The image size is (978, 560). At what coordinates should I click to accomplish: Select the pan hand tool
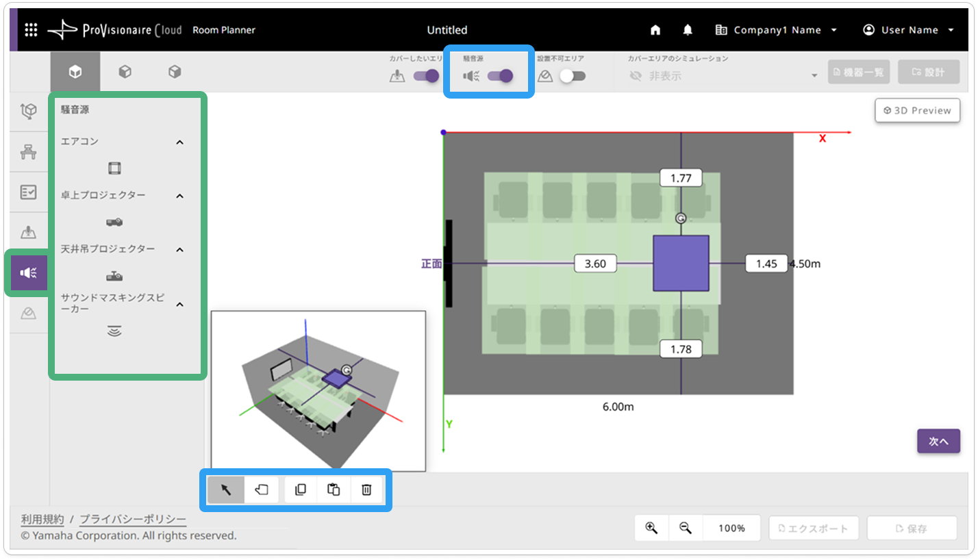point(262,489)
